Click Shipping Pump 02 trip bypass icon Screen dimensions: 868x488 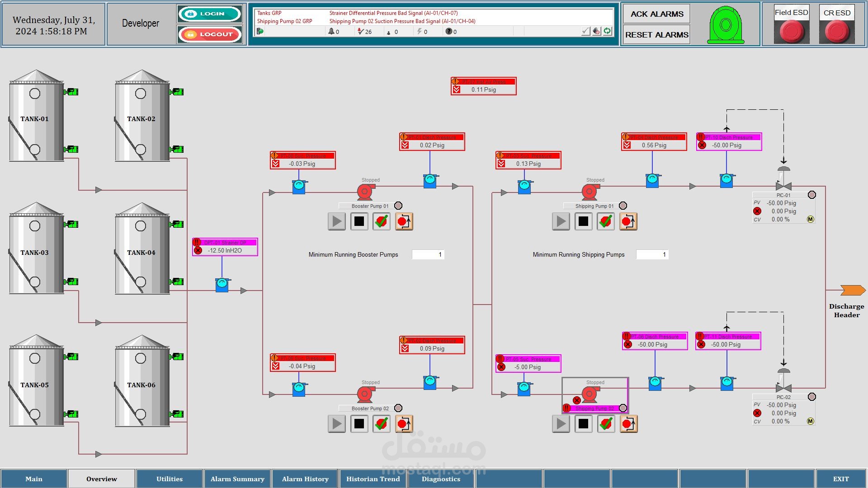point(628,424)
